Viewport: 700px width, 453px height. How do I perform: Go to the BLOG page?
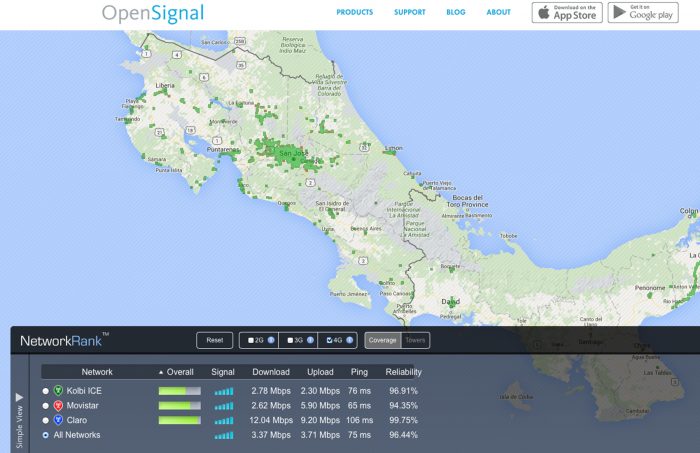point(455,12)
